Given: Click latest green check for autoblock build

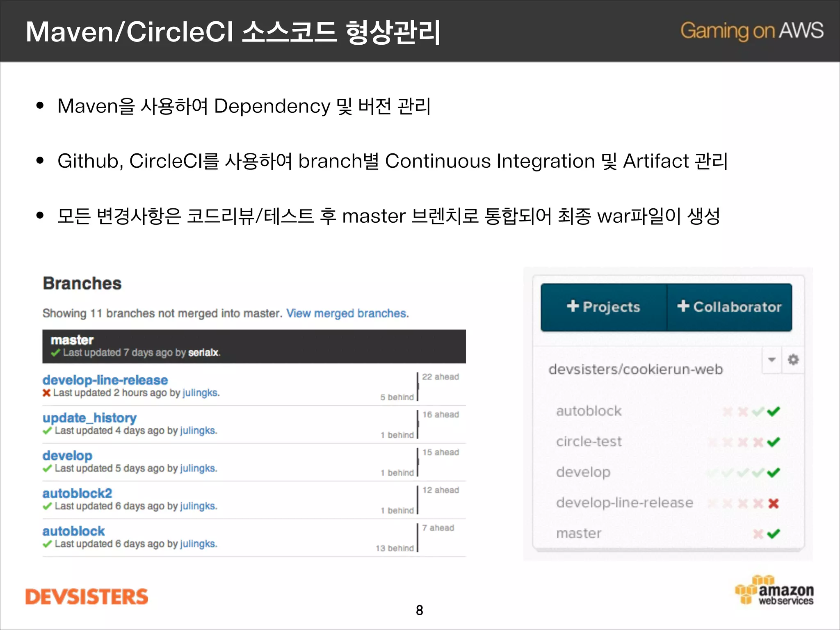Looking at the screenshot, I should [x=773, y=411].
